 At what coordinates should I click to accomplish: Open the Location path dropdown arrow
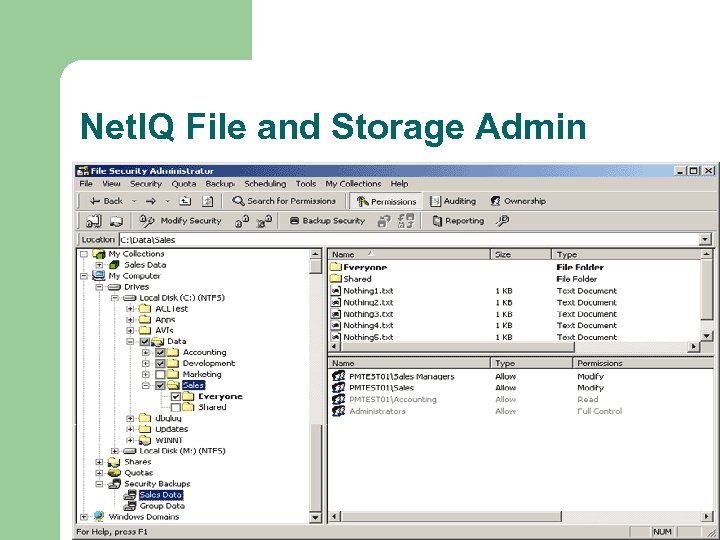705,239
